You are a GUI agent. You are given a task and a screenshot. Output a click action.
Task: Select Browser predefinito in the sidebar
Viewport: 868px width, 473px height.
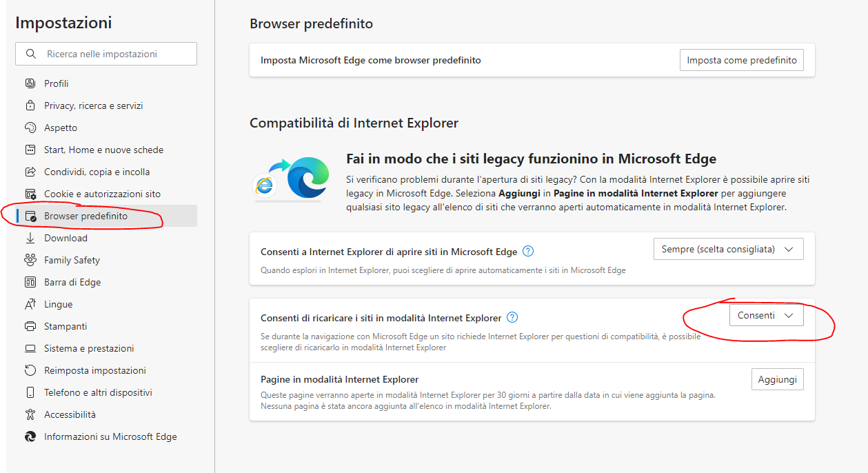[x=106, y=216]
